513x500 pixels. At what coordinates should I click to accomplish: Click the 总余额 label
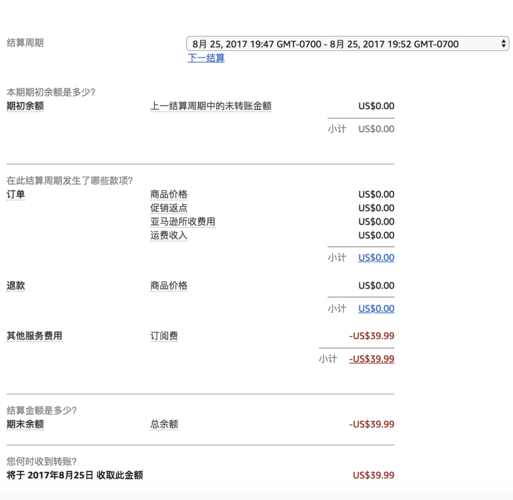(164, 424)
